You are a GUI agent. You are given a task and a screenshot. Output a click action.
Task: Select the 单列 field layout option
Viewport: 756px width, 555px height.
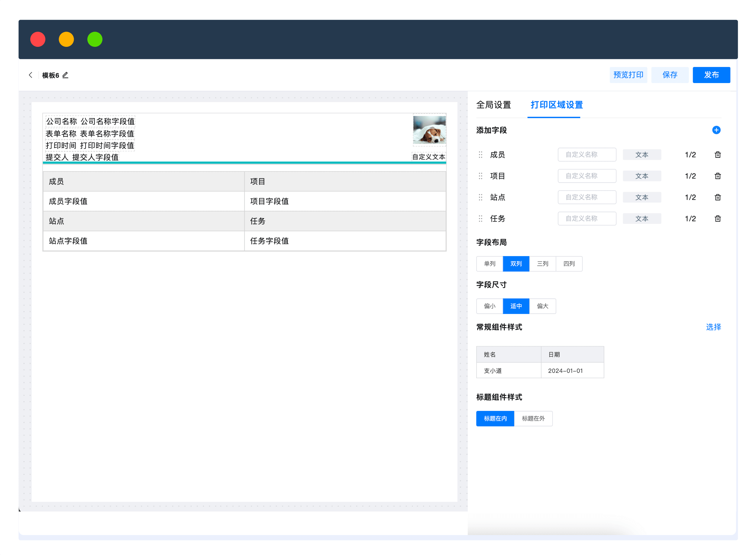pyautogui.click(x=489, y=264)
